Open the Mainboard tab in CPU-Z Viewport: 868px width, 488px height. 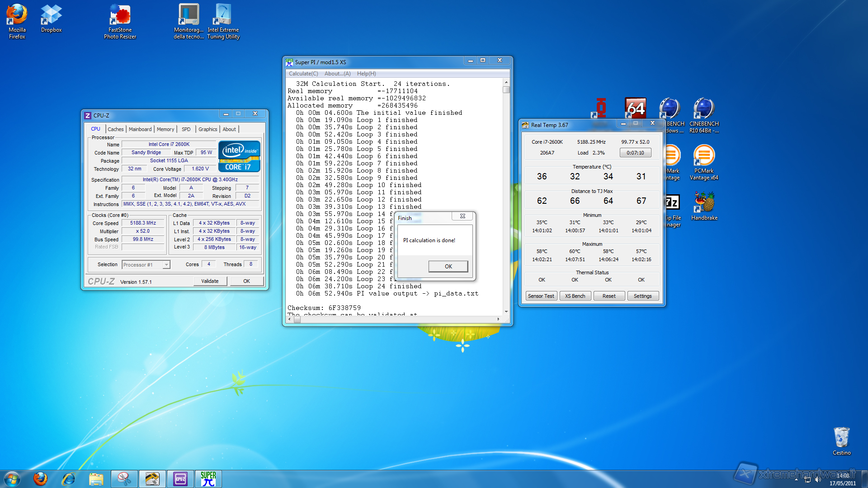pyautogui.click(x=140, y=129)
